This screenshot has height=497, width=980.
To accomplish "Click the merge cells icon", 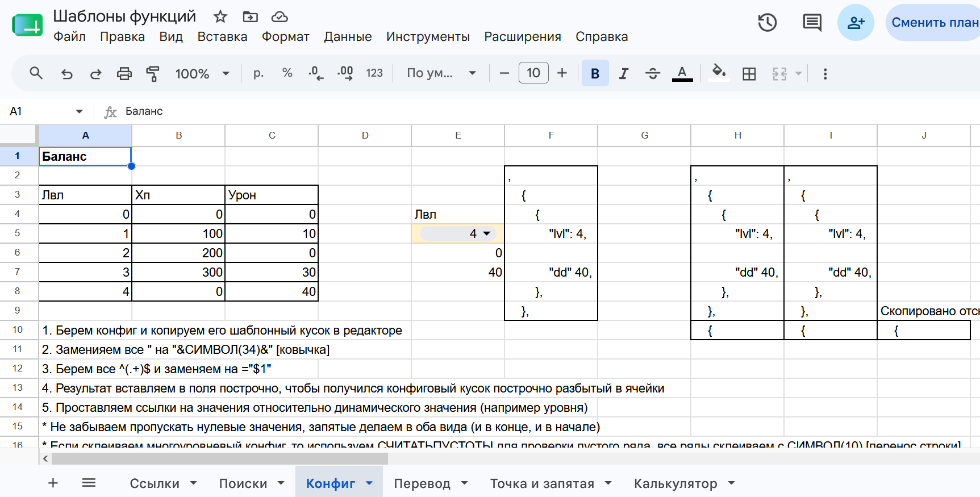I will pos(779,73).
